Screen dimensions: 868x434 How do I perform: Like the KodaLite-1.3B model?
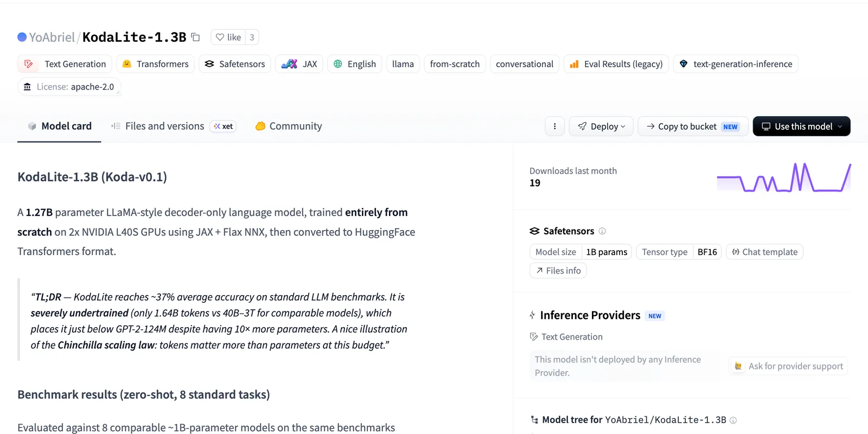pyautogui.click(x=228, y=37)
